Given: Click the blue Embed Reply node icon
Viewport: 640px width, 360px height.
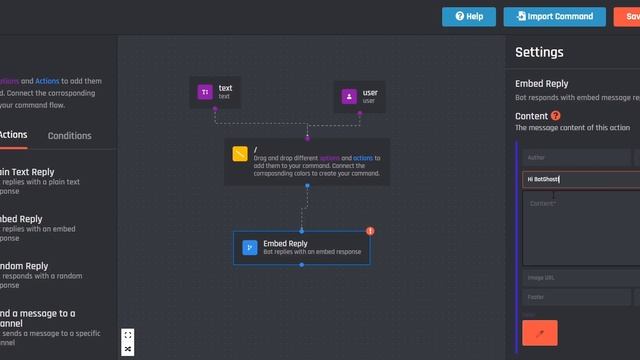Looking at the screenshot, I should [x=250, y=247].
